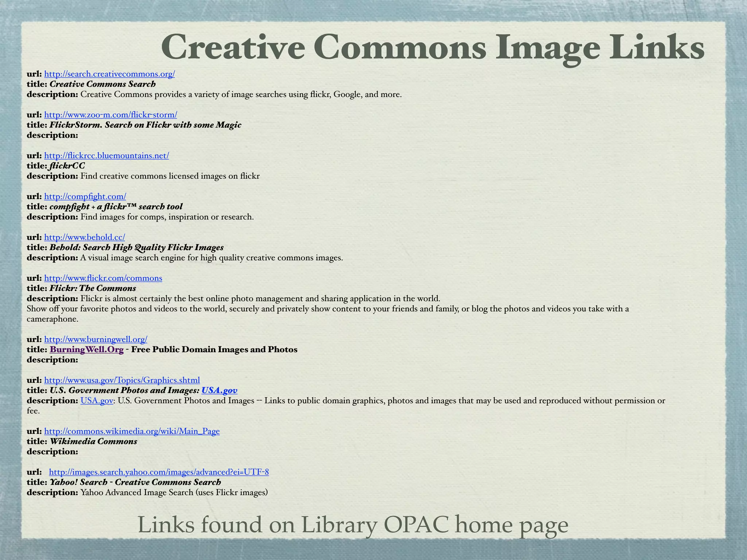Image resolution: width=747 pixels, height=560 pixels.
Task: Visit http://flickrcc.bluemountains.net/
Action: (106, 155)
